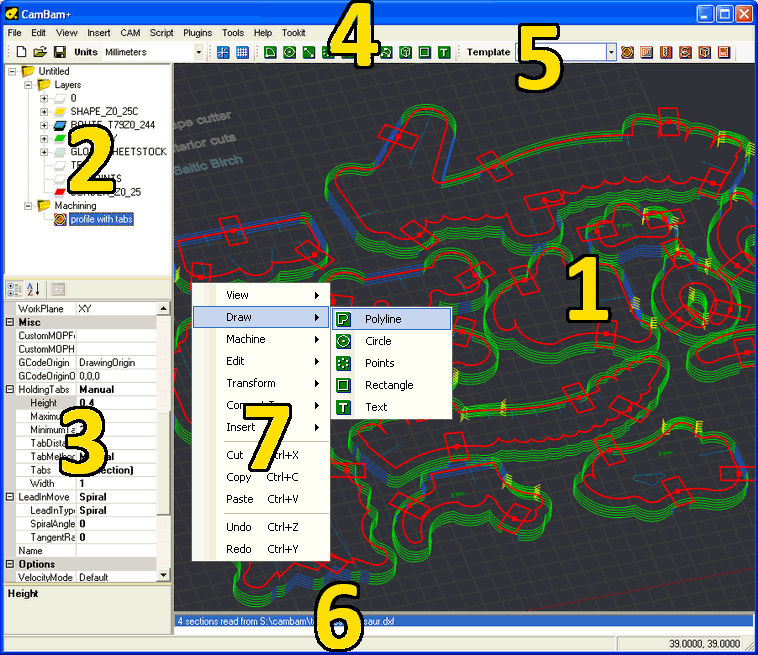The width and height of the screenshot is (758, 655).
Task: Insert an Engrave machining operation from toolbar
Action: pos(685,52)
